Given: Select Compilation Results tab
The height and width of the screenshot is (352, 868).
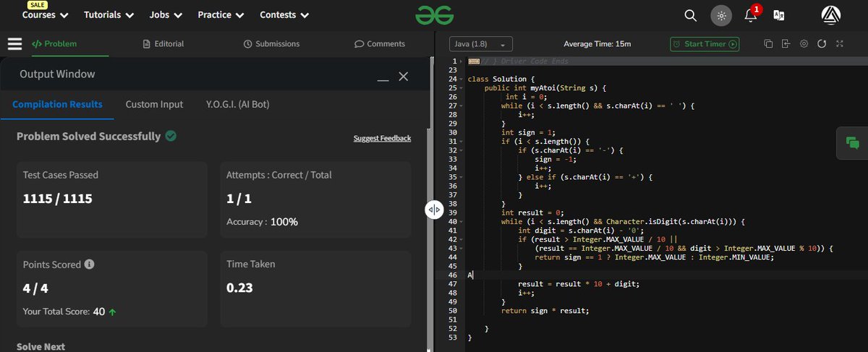Looking at the screenshot, I should tap(57, 104).
